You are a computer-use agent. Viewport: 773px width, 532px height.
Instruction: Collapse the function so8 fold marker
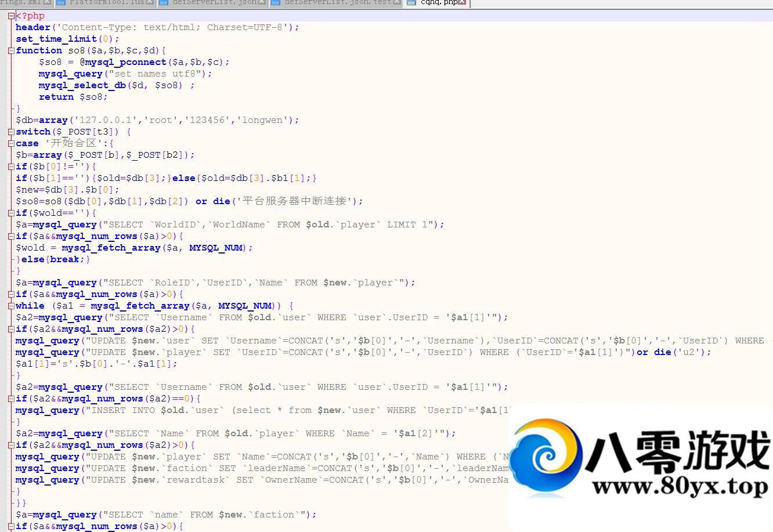pyautogui.click(x=11, y=50)
